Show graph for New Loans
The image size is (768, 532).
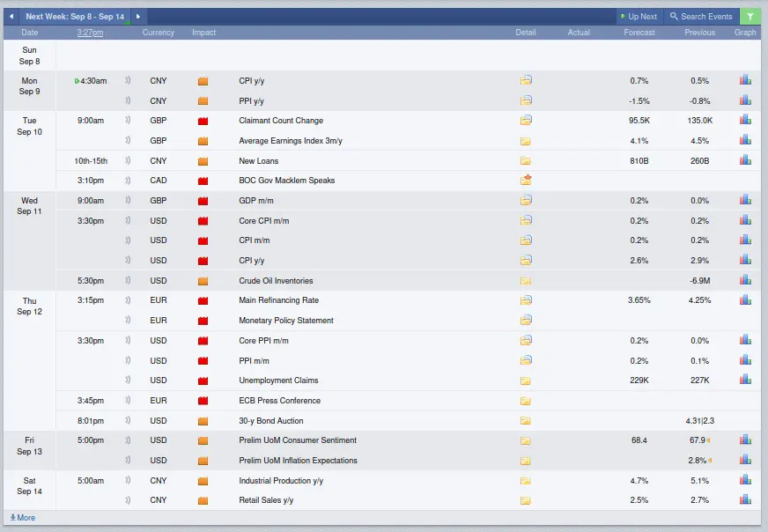coord(745,159)
